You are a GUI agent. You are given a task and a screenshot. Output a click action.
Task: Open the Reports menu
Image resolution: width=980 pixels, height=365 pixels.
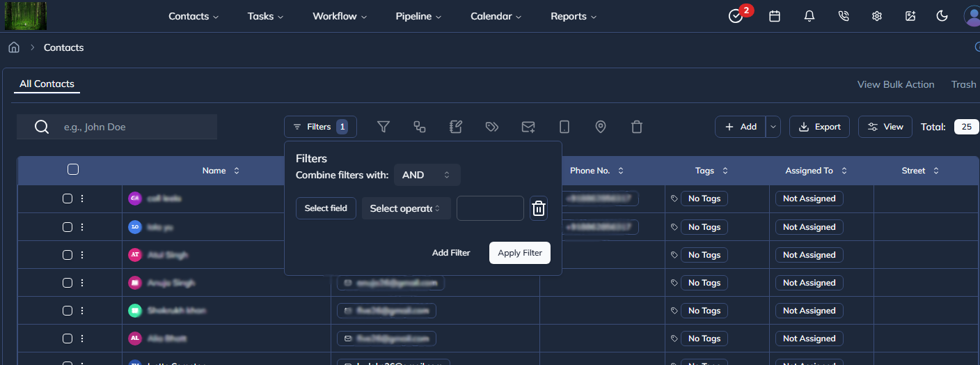coord(574,16)
